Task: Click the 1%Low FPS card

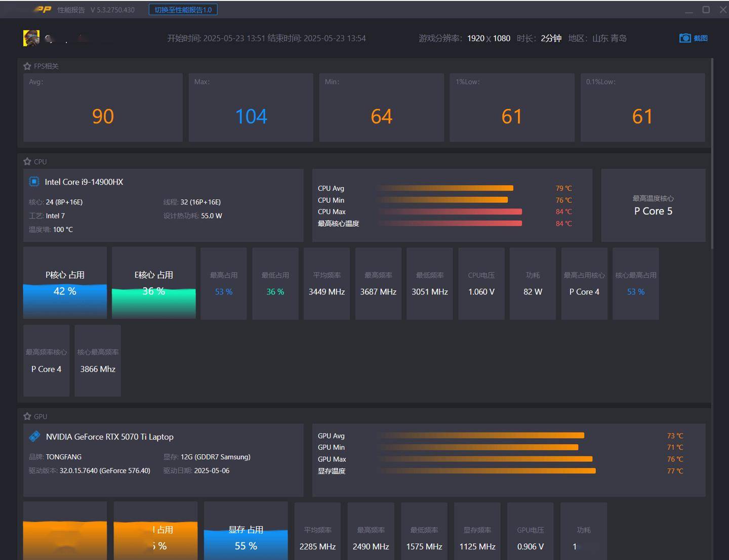Action: [x=512, y=108]
